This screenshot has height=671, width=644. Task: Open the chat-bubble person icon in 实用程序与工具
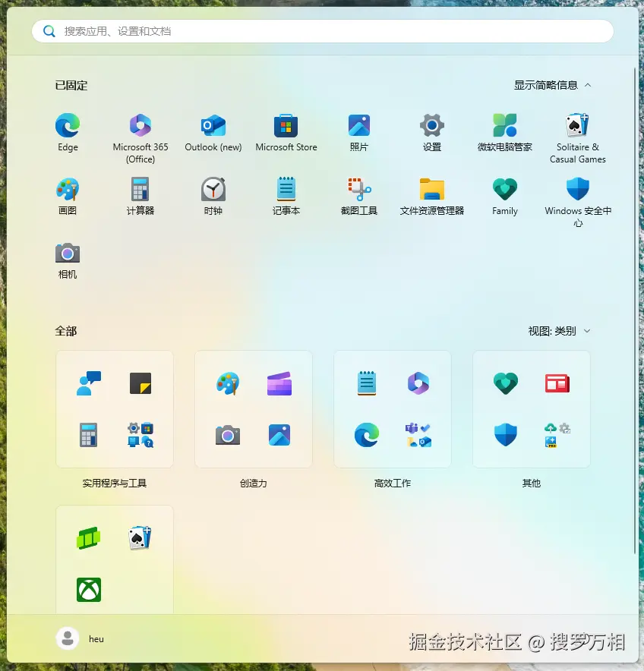89,383
